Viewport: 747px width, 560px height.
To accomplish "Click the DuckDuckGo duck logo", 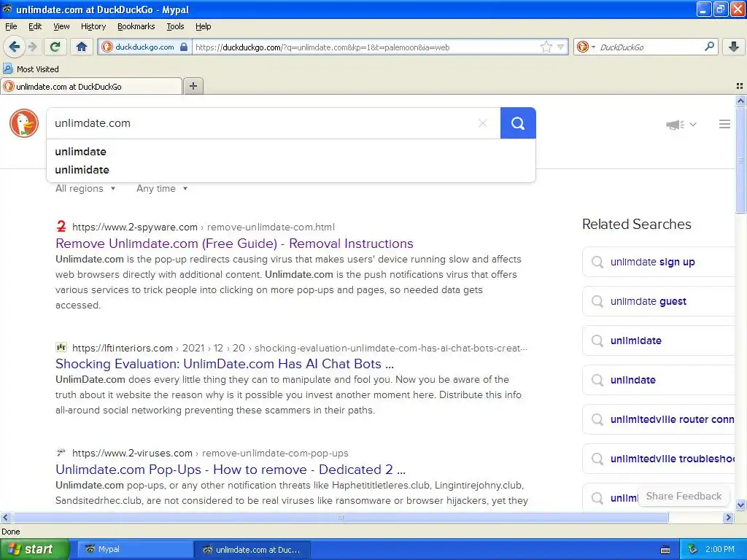I will [24, 122].
